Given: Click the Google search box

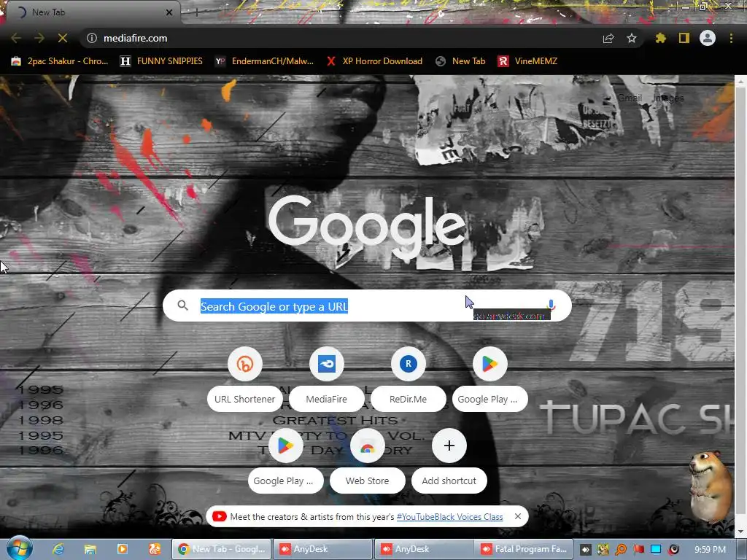Looking at the screenshot, I should tap(367, 306).
